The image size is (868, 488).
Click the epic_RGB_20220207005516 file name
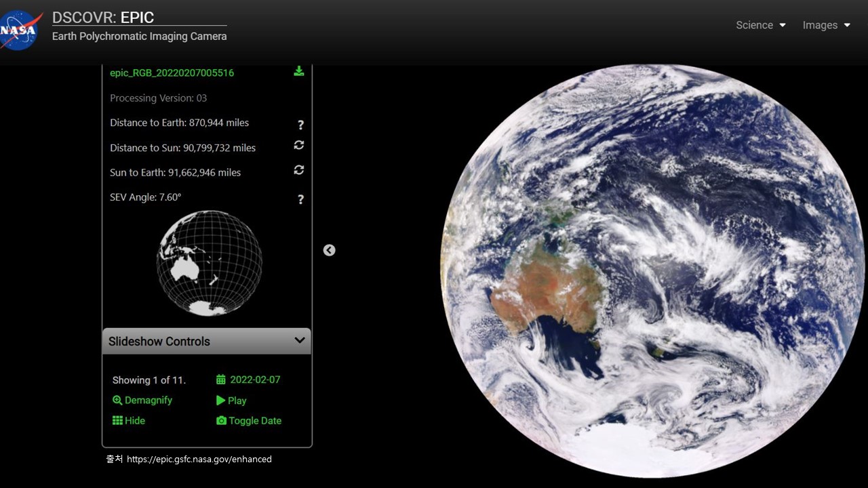click(172, 73)
